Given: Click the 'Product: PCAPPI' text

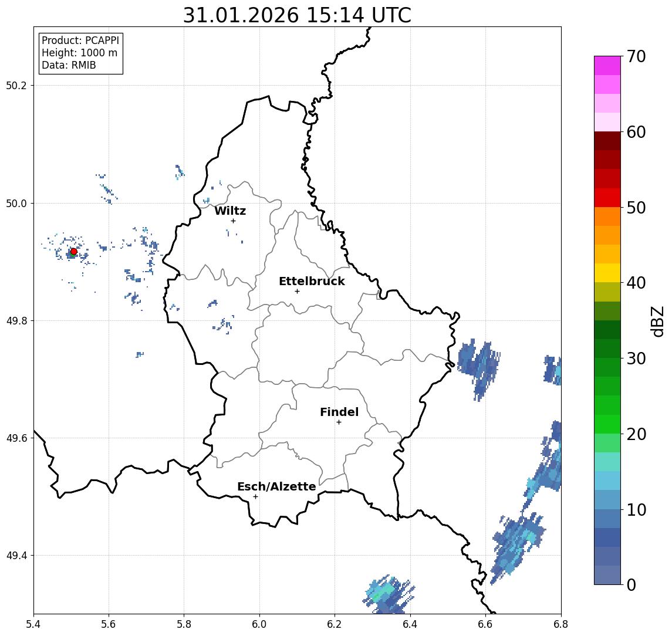Looking at the screenshot, I should (x=80, y=40).
